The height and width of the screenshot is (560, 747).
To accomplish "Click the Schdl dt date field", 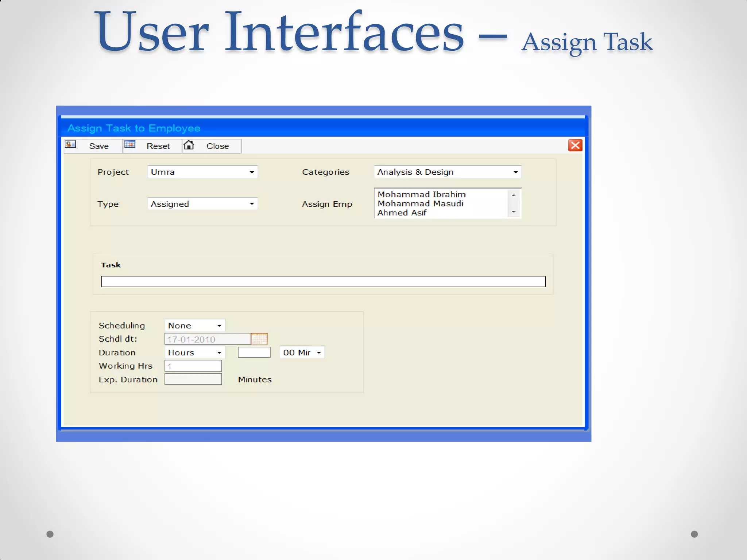I will point(208,339).
